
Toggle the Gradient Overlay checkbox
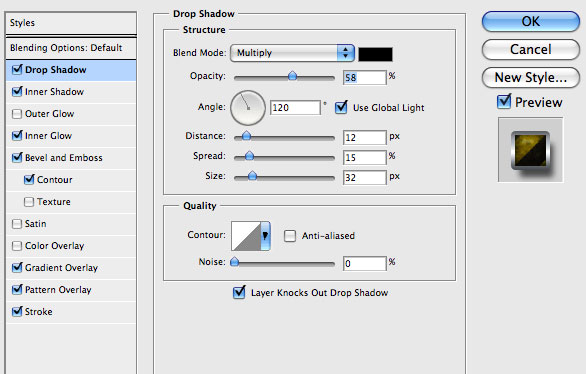coord(17,268)
